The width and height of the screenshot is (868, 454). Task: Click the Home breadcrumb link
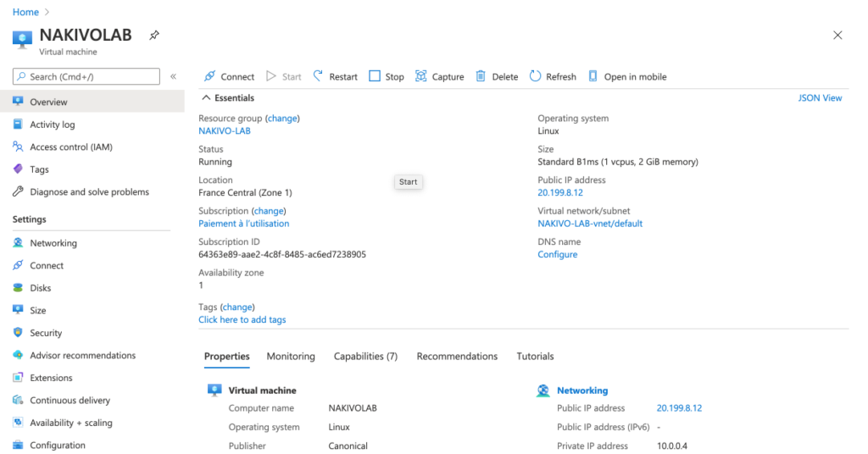click(x=25, y=12)
